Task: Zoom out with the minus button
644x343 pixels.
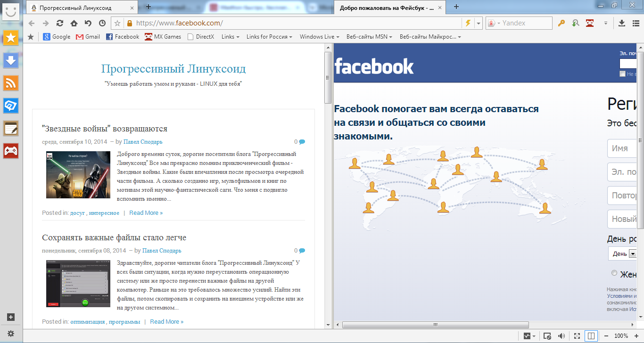Action: 606,336
